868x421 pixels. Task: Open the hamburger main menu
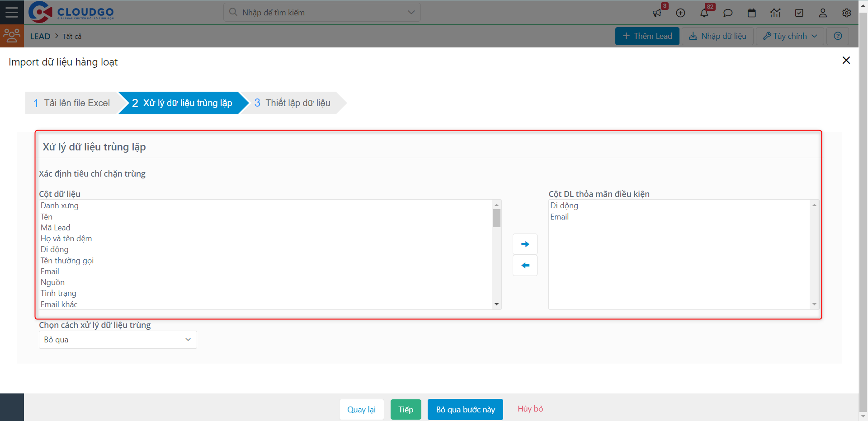pyautogui.click(x=12, y=12)
